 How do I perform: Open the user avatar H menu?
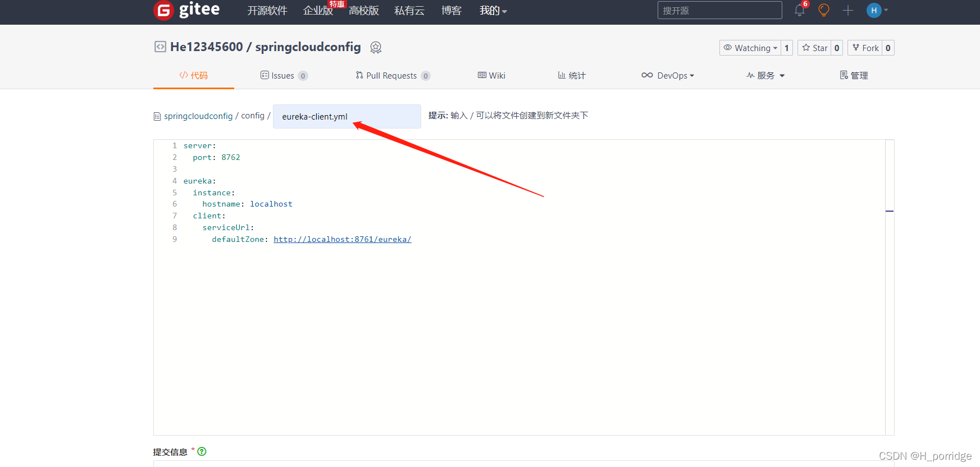877,10
